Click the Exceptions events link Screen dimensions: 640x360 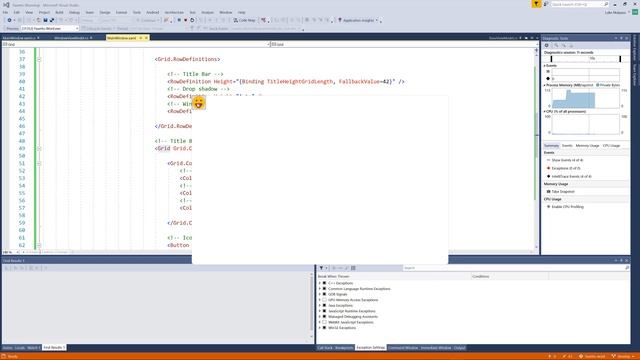(x=566, y=168)
